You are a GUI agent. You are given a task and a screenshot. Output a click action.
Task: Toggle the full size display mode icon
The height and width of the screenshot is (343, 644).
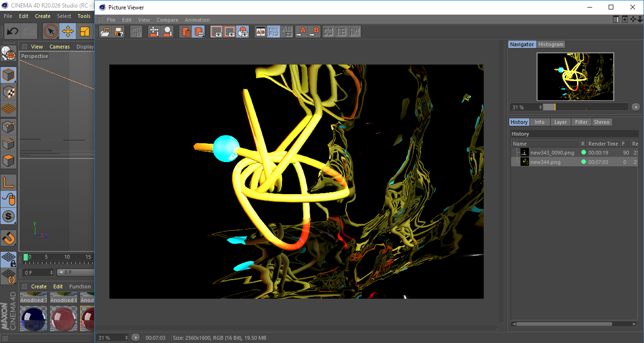(216, 32)
